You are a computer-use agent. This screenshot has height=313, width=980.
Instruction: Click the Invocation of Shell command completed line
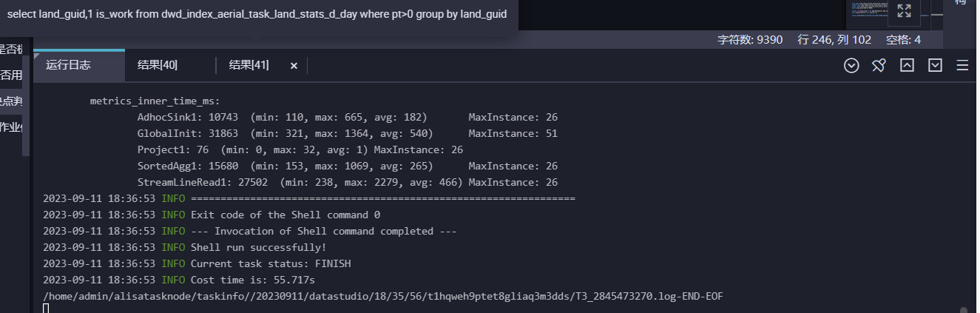pyautogui.click(x=250, y=232)
